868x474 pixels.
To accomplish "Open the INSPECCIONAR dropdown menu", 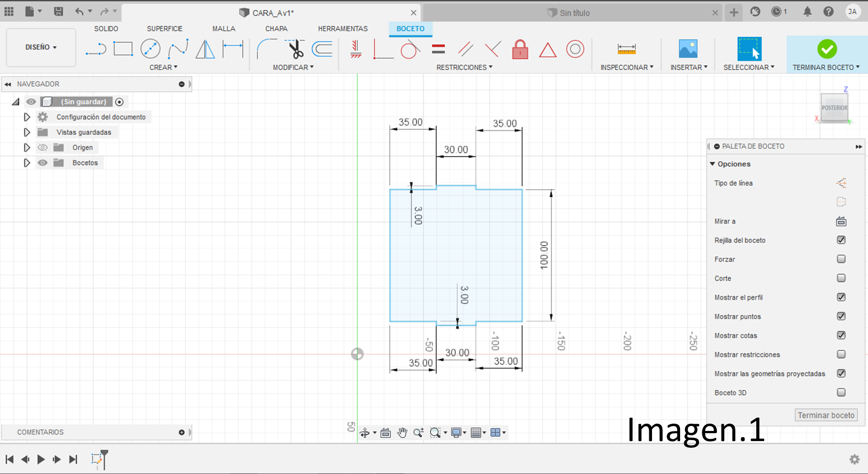I will click(x=627, y=67).
